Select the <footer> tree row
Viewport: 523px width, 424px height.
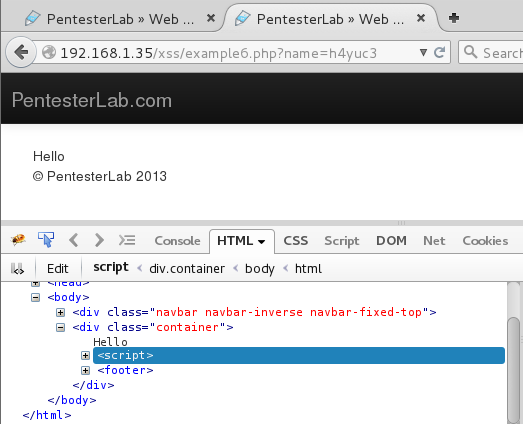pos(125,370)
